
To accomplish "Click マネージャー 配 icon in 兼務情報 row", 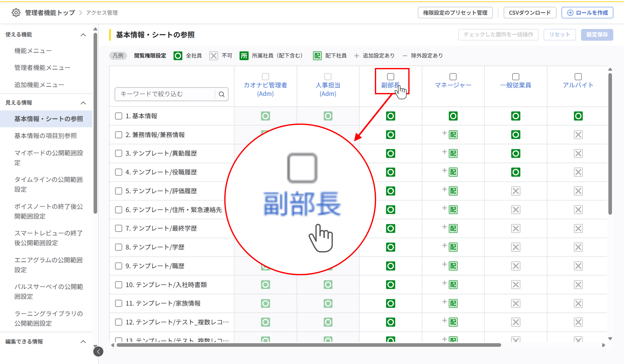I will [x=453, y=135].
